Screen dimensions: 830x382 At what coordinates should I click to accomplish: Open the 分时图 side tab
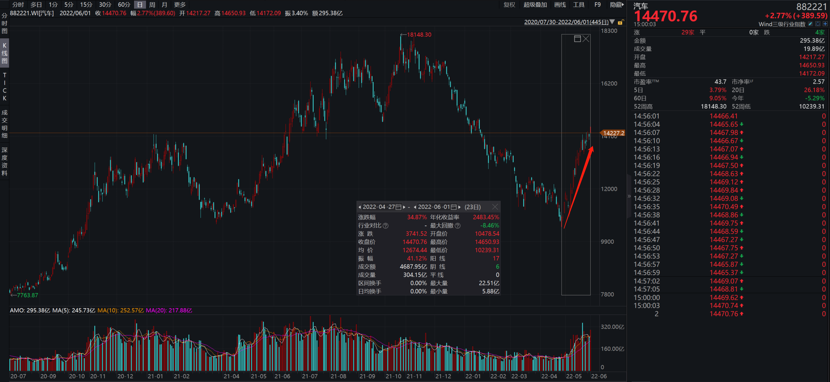point(4,23)
